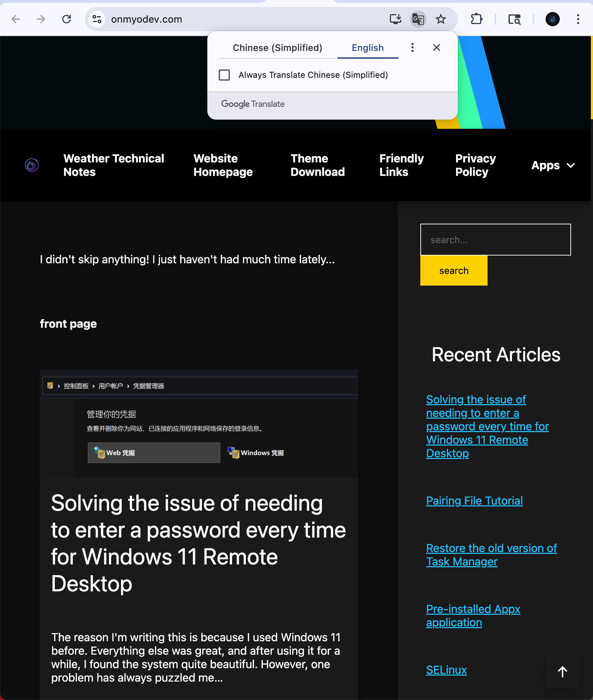Image resolution: width=593 pixels, height=700 pixels.
Task: Close the translate popup
Action: (437, 48)
